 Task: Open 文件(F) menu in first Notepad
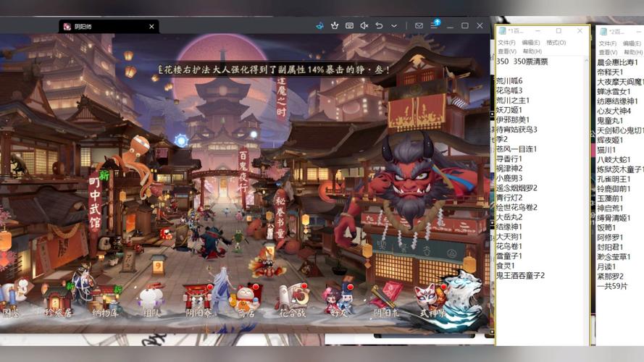[506, 43]
